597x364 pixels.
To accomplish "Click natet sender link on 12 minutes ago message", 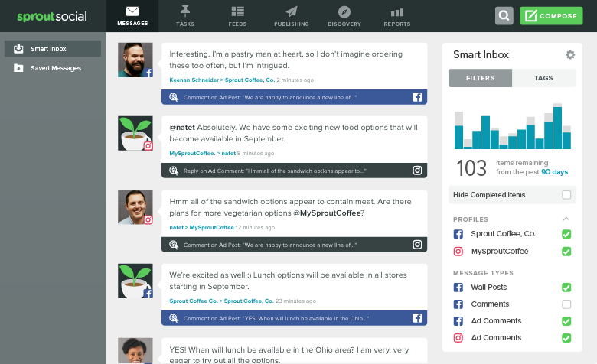I will tap(176, 227).
